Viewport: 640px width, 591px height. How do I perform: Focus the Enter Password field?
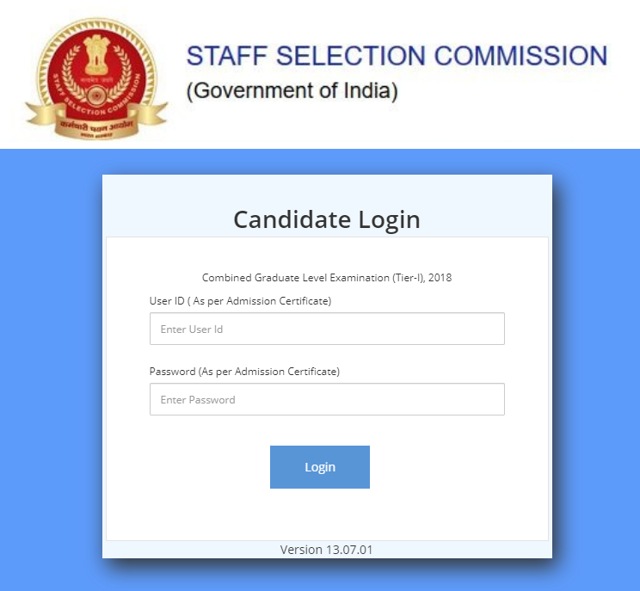point(327,399)
